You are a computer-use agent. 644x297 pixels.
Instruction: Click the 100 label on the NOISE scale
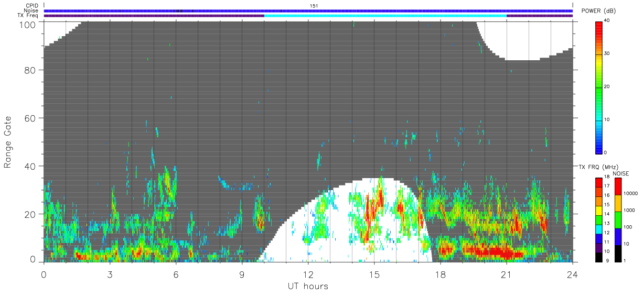point(627,227)
